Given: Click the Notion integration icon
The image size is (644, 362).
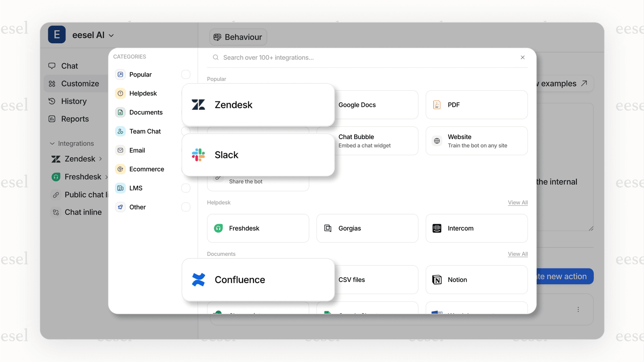Looking at the screenshot, I should (437, 280).
